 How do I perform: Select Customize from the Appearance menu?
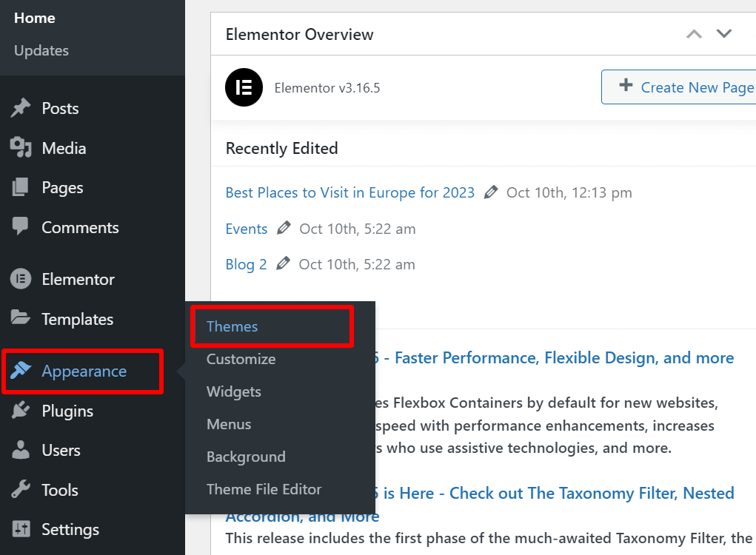pos(241,359)
